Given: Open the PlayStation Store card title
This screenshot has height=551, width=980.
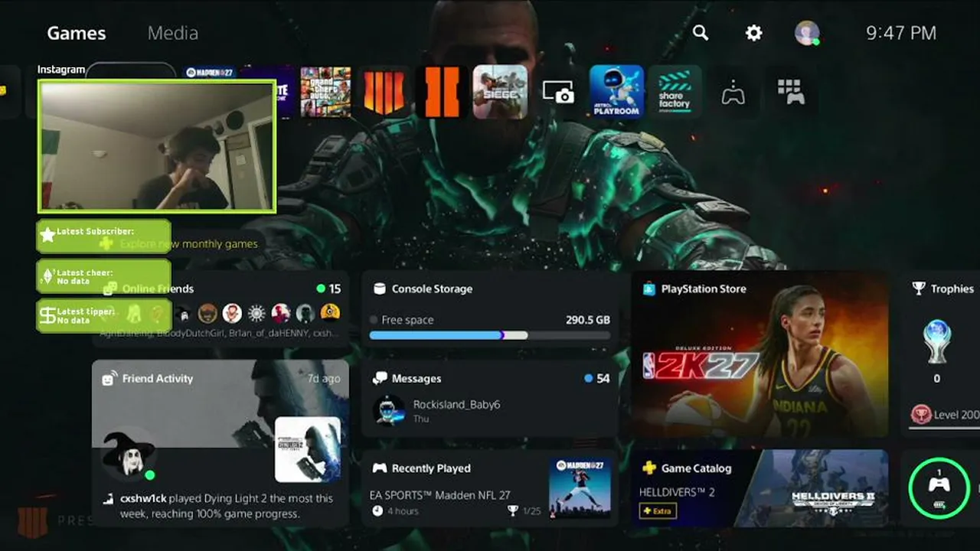Looking at the screenshot, I should (x=704, y=289).
